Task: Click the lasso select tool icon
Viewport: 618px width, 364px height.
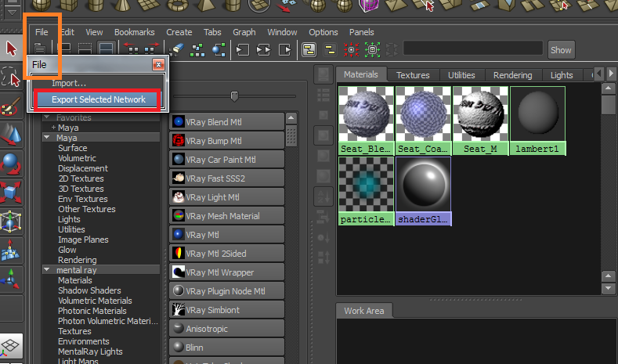Action: click(11, 77)
